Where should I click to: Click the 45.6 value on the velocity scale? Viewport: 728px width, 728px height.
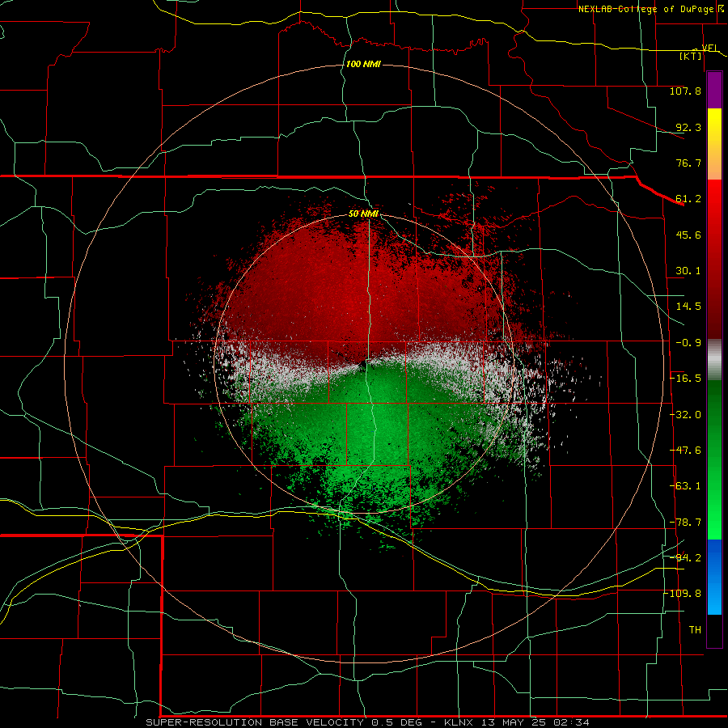688,235
